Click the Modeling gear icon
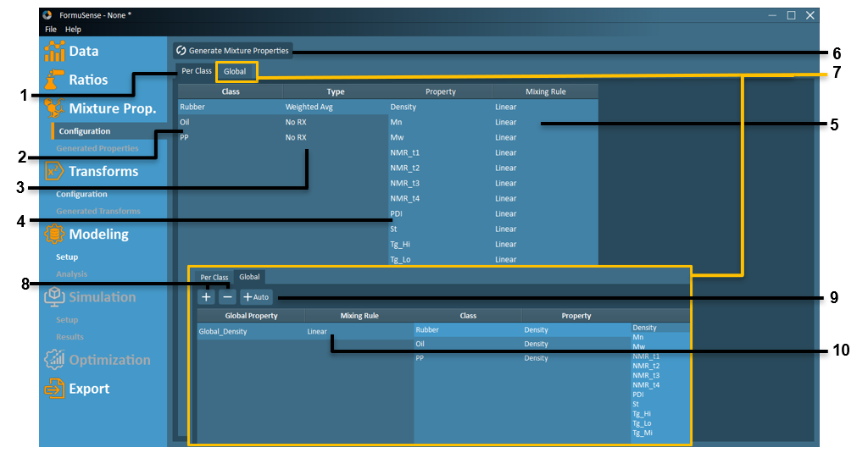The height and width of the screenshot is (453, 868). (54, 234)
